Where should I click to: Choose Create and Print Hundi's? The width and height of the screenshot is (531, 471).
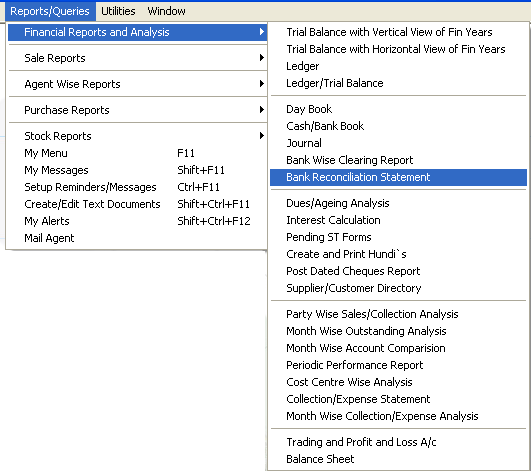[398, 254]
